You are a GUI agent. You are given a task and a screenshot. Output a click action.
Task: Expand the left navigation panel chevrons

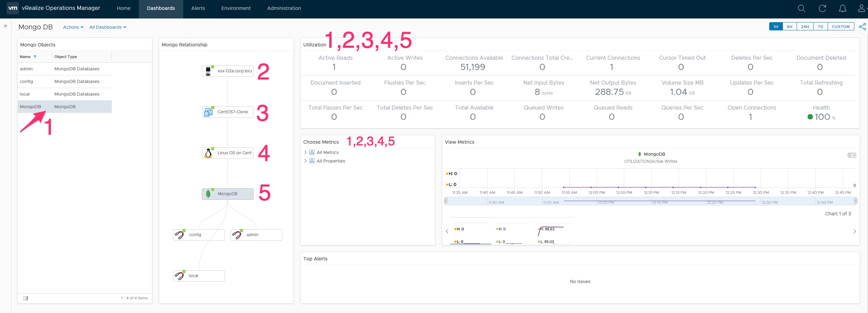coord(5,26)
